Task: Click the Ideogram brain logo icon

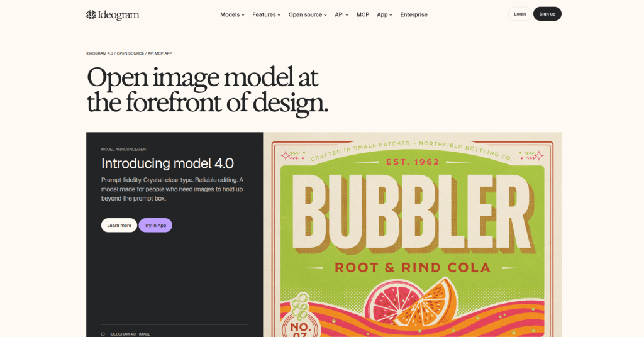Action: coord(91,15)
